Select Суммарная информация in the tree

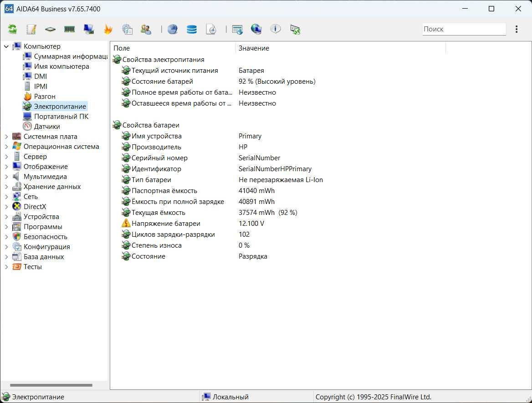click(x=71, y=56)
